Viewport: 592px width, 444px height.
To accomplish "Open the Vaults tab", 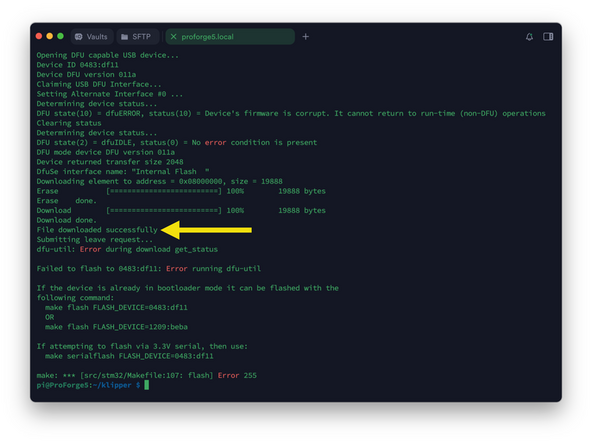I will 92,37.
